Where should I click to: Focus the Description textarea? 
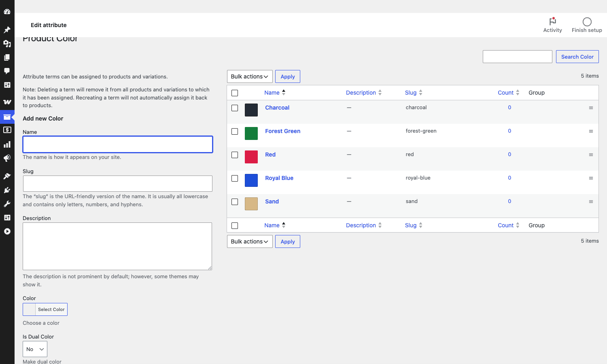117,246
